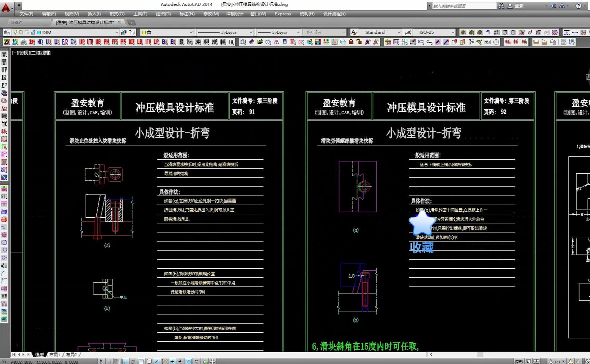Click the keyword search input field

pos(464,6)
